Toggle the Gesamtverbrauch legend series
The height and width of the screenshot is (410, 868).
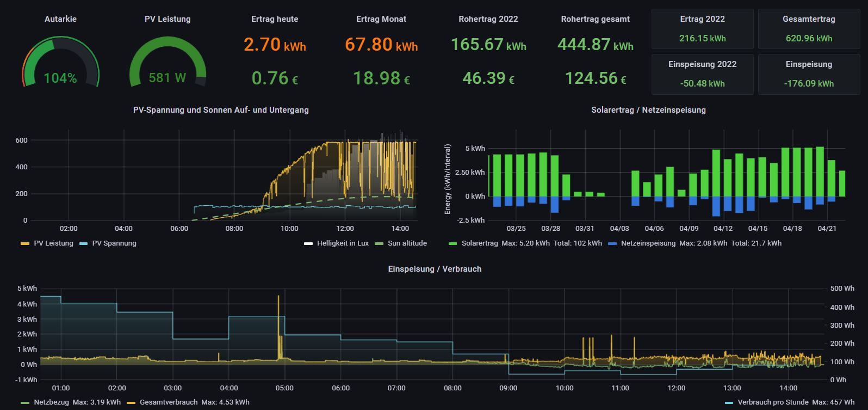[169, 402]
